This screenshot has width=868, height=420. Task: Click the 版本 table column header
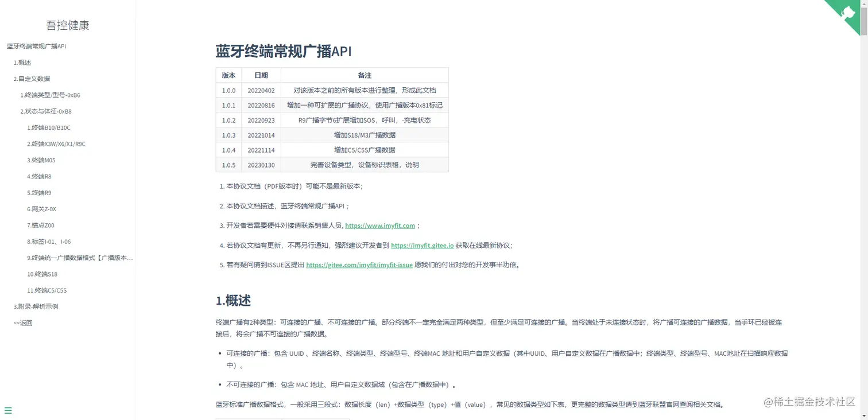click(228, 75)
